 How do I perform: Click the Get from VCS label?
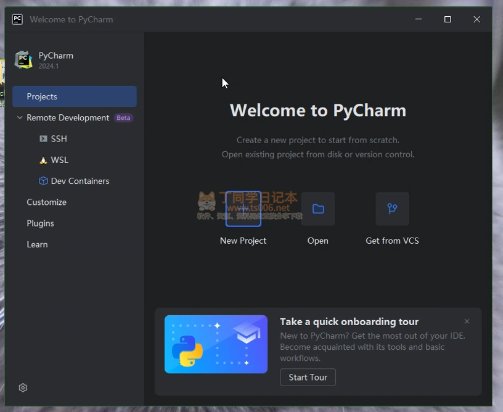392,241
